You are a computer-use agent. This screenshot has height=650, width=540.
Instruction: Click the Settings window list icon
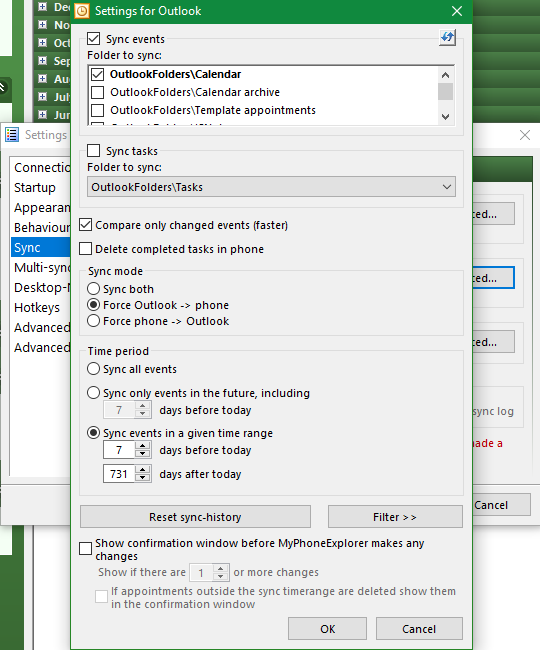[x=12, y=135]
